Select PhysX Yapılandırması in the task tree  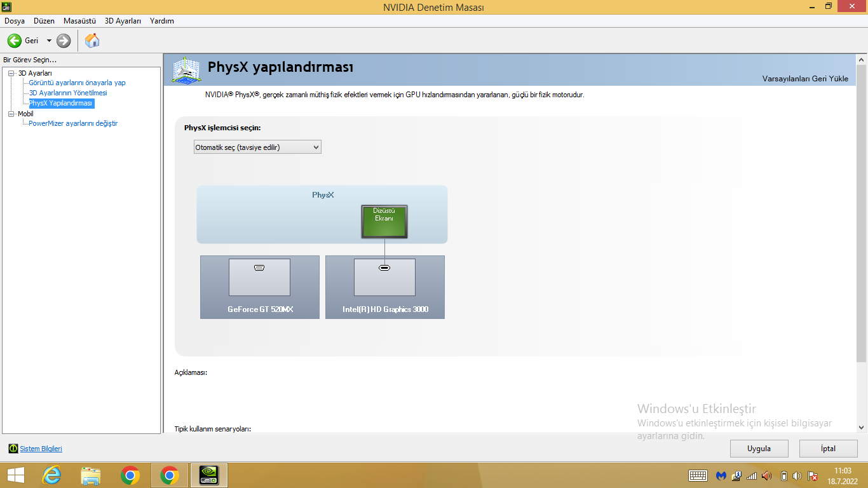pos(62,103)
